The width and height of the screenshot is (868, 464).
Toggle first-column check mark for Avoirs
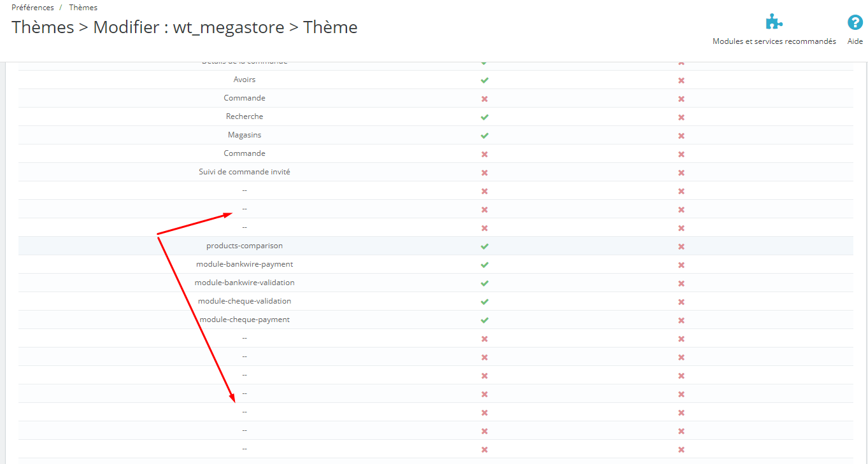485,80
